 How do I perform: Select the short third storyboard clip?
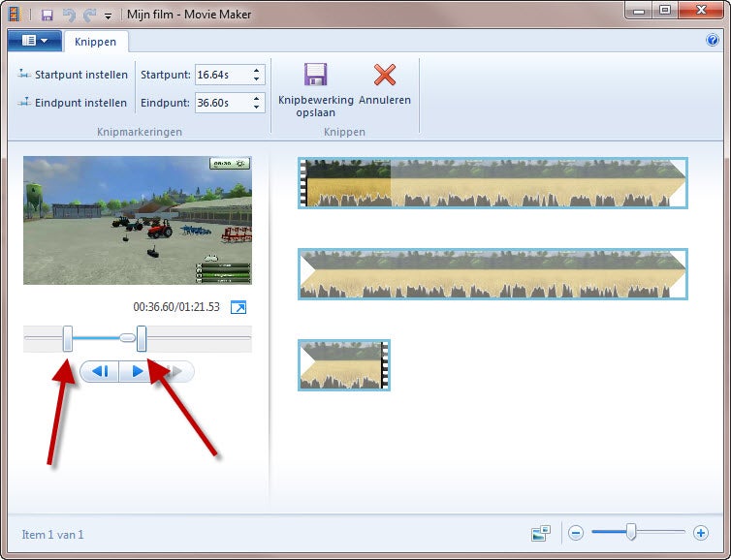point(344,365)
